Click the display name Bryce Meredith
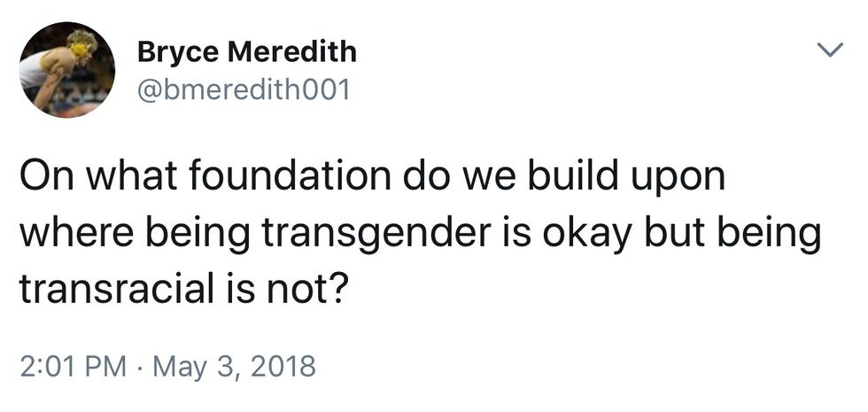This screenshot has height=412, width=868. [x=246, y=52]
